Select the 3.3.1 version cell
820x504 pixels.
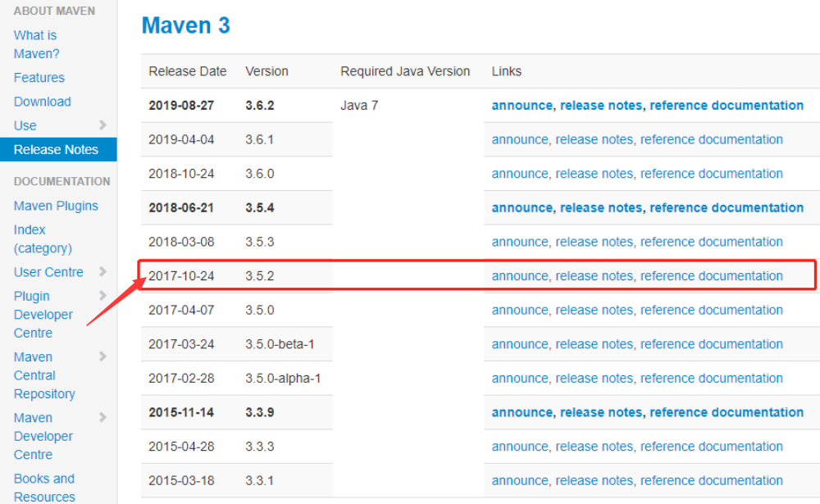tap(259, 480)
